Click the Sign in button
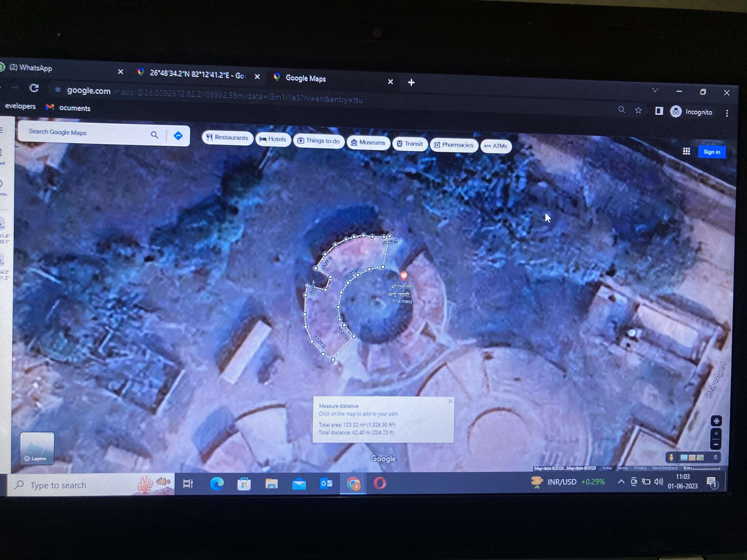 click(x=712, y=152)
